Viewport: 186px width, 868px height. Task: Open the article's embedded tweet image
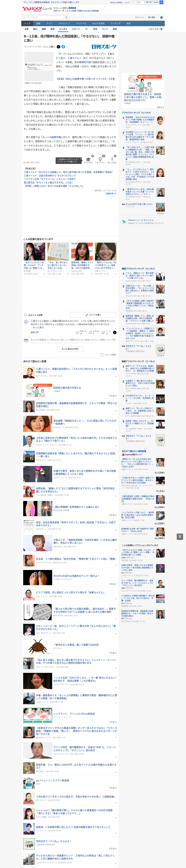coord(39,66)
